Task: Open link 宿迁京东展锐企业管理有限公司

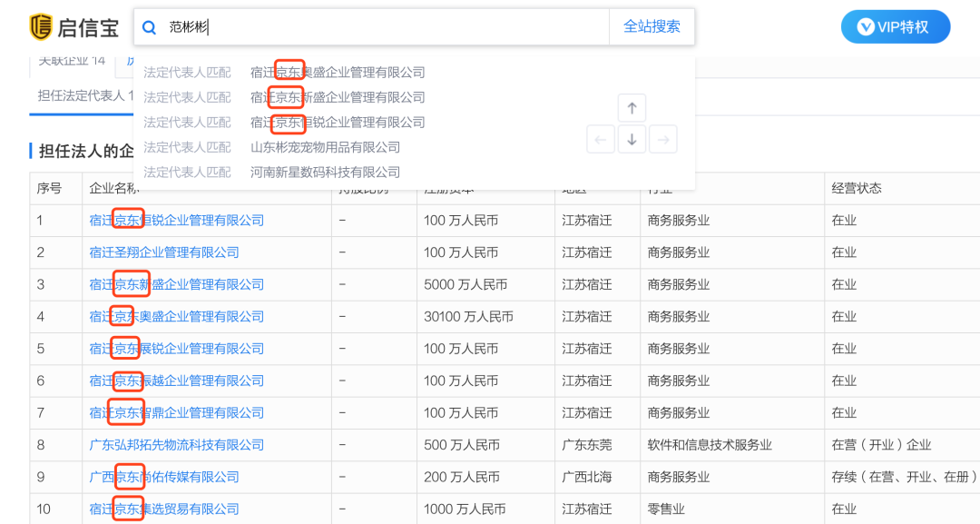Action: (177, 349)
